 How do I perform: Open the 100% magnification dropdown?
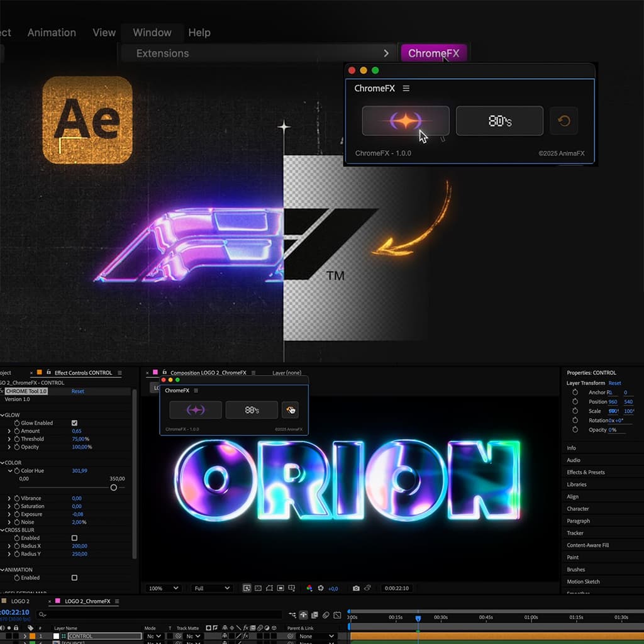pyautogui.click(x=163, y=588)
